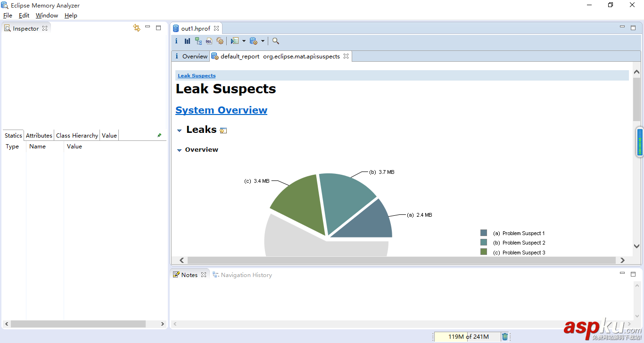Open the Window menu
This screenshot has width=644, height=343.
pos(47,16)
